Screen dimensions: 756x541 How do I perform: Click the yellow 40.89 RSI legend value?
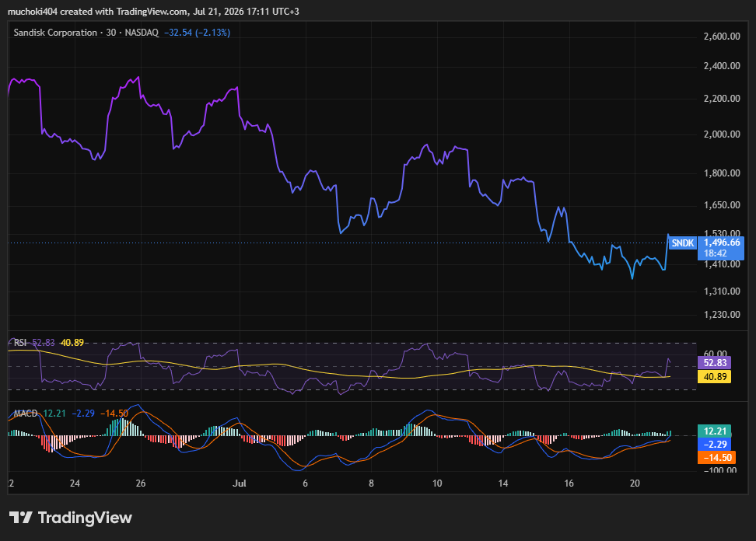[x=72, y=343]
